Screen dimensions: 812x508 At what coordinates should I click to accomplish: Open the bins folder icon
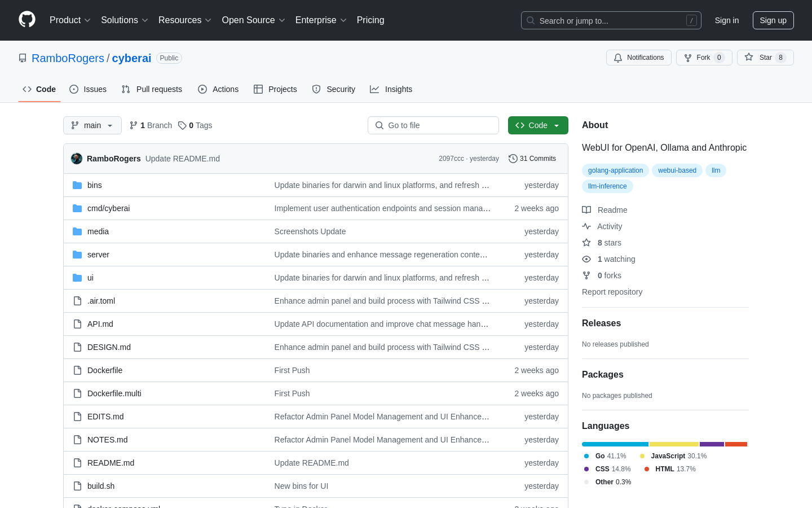click(x=77, y=185)
